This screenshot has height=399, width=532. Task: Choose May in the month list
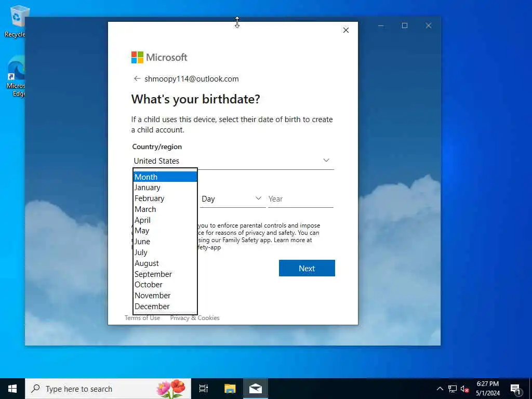tap(165, 231)
